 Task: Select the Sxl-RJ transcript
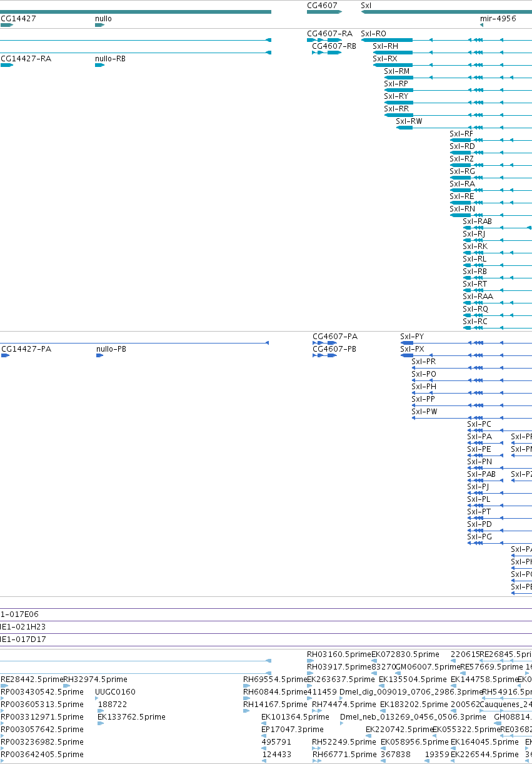(474, 234)
